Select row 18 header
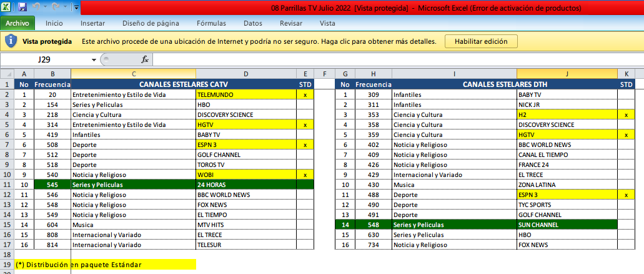Image resolution: width=644 pixels, height=274 pixels. [7, 255]
